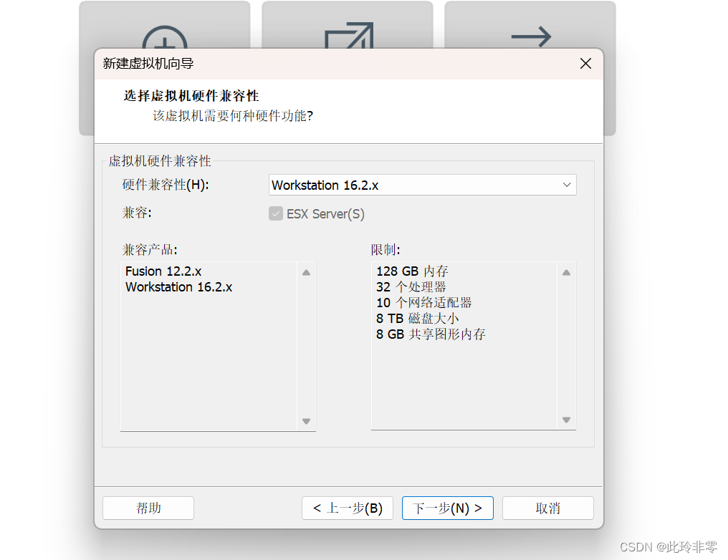
Task: Proceed with 下一步(N) button
Action: (x=448, y=508)
